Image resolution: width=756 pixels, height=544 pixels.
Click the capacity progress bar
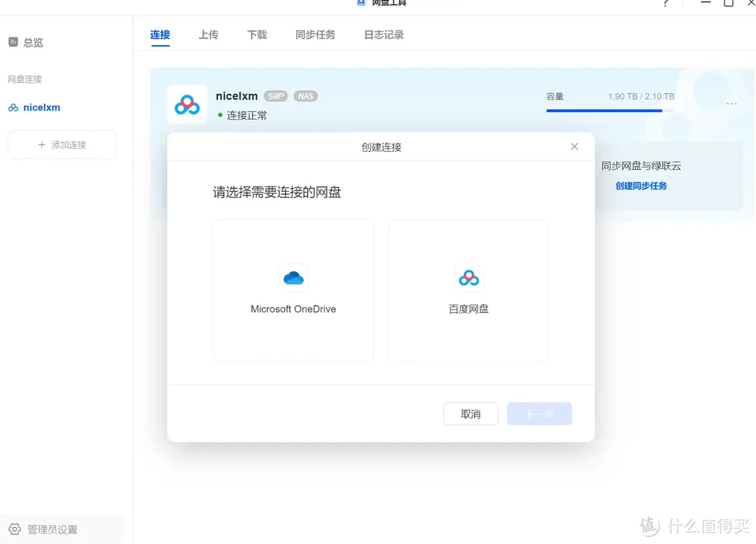[x=609, y=111]
